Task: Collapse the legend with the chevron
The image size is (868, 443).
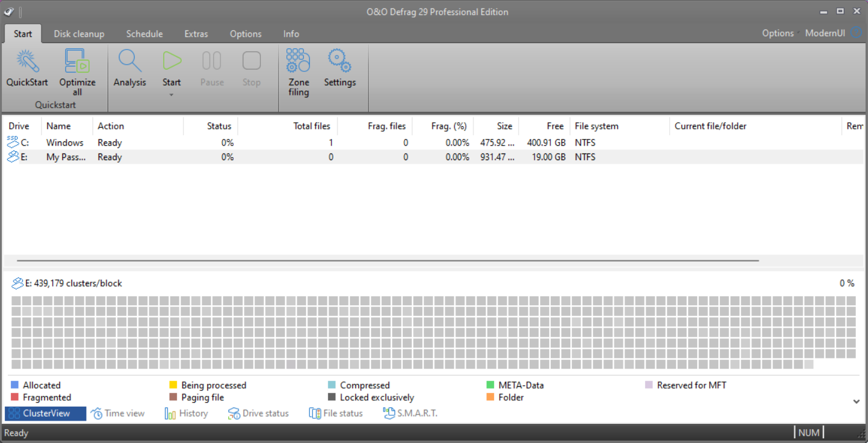Action: (x=857, y=401)
